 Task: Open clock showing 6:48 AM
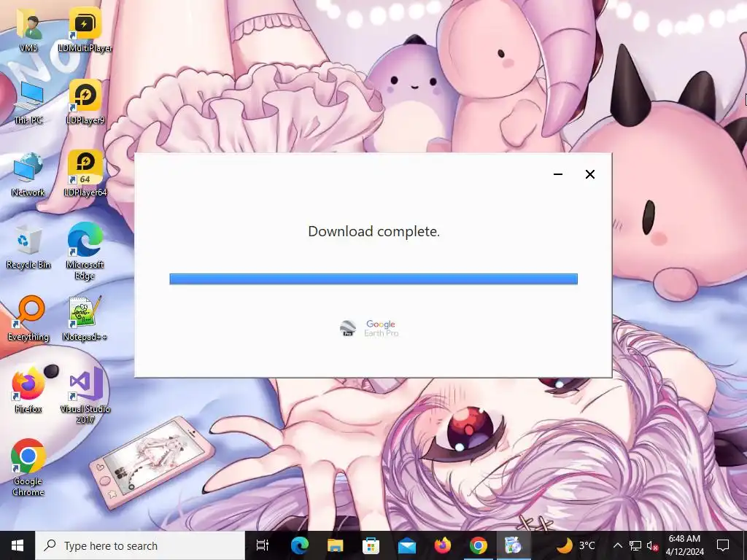coord(684,545)
